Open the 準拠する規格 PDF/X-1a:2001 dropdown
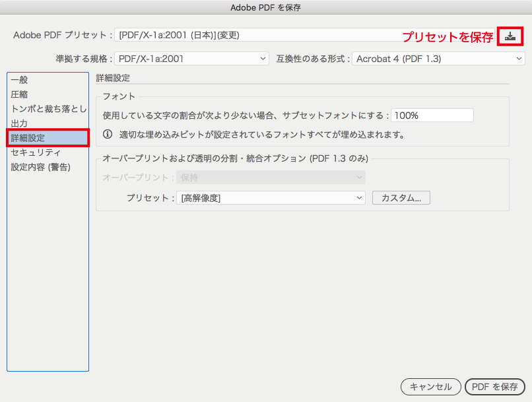The image size is (532, 402). click(191, 59)
